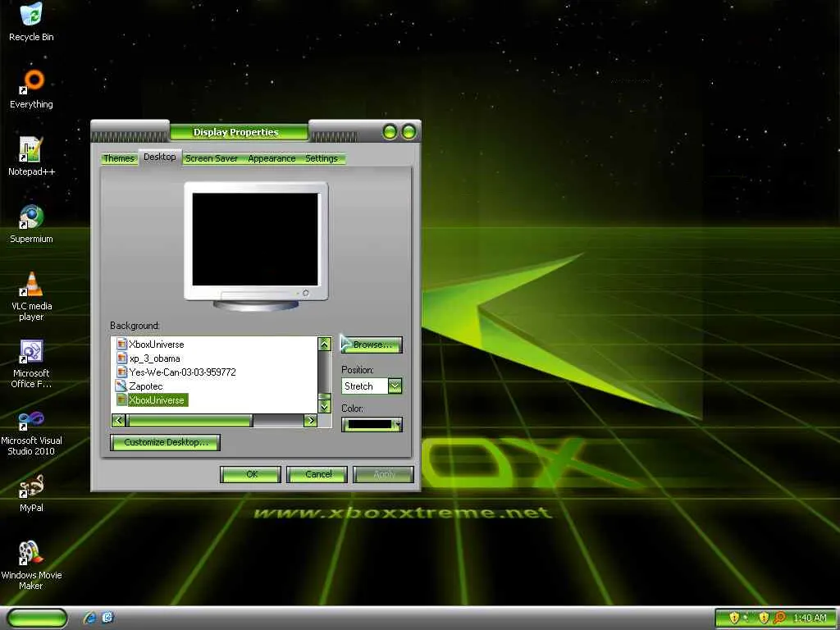Screen dimensions: 840x630
Task: Click the Background list scroll down arrow
Action: tap(324, 407)
